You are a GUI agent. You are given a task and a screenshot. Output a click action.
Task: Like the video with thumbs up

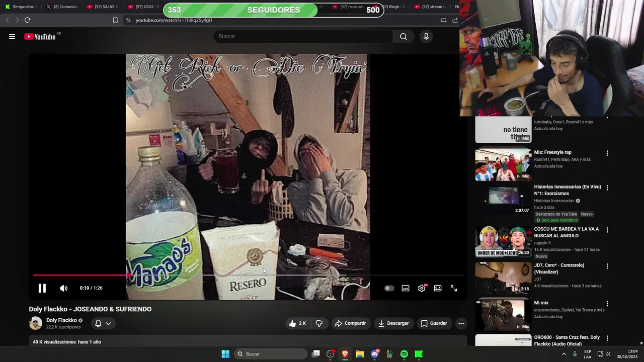pyautogui.click(x=297, y=323)
